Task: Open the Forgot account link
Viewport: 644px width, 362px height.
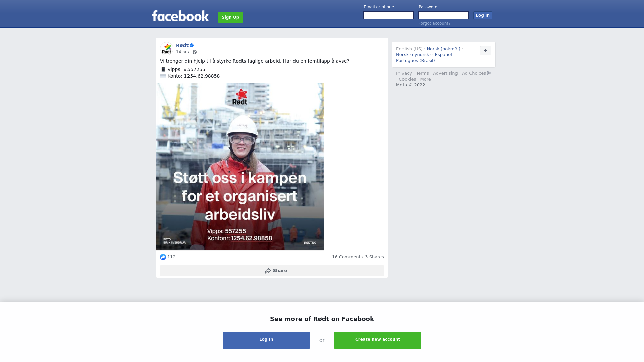Action: [434, 23]
